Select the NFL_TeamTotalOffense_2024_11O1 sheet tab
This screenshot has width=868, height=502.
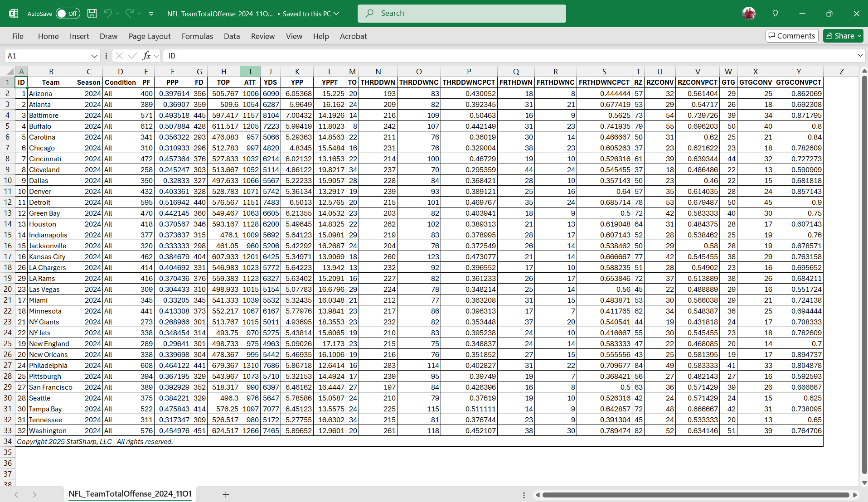[130, 494]
